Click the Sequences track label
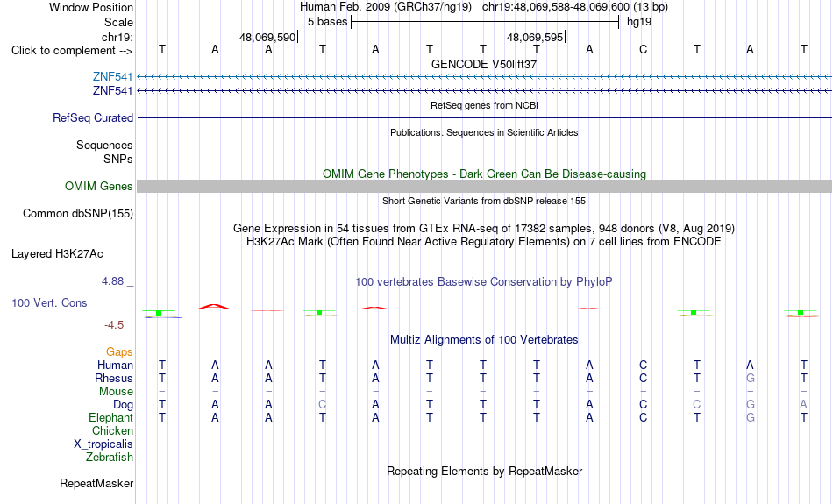This screenshot has height=504, width=833. [104, 145]
